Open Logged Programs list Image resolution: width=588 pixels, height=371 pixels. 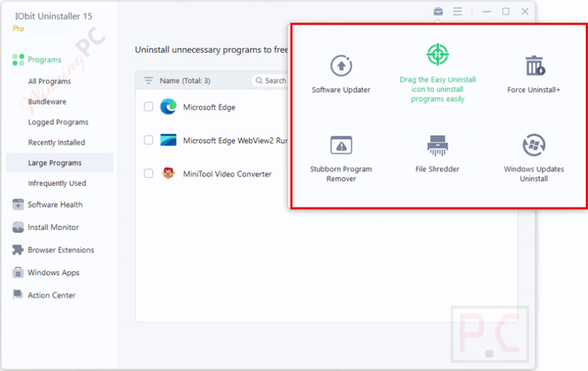[x=58, y=122]
